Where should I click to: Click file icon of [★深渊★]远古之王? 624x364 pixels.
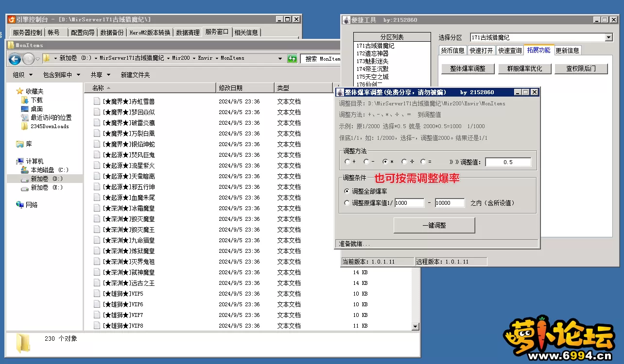[x=97, y=283]
